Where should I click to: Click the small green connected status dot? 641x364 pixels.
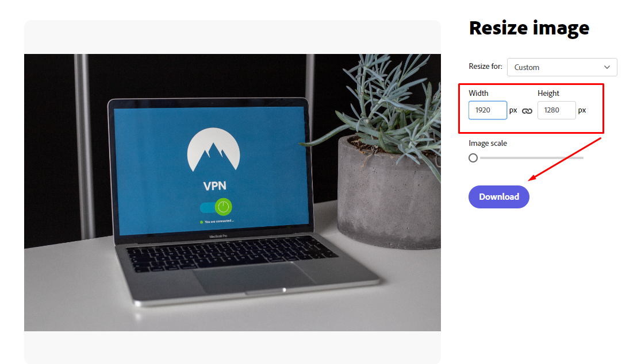coord(202,222)
